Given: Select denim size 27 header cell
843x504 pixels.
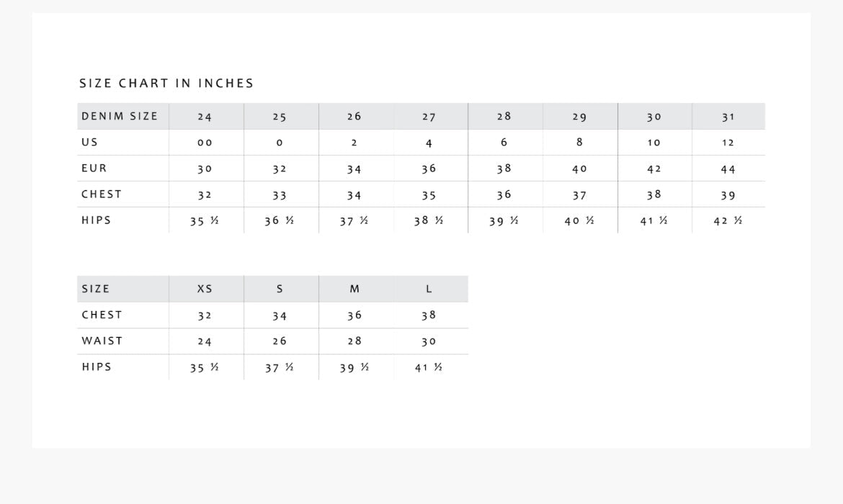Looking at the screenshot, I should (429, 117).
